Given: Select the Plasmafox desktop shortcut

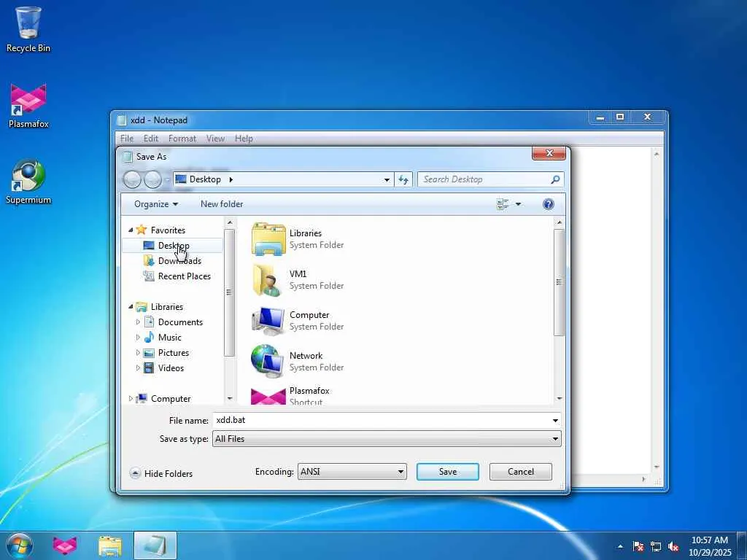Looking at the screenshot, I should tap(28, 106).
